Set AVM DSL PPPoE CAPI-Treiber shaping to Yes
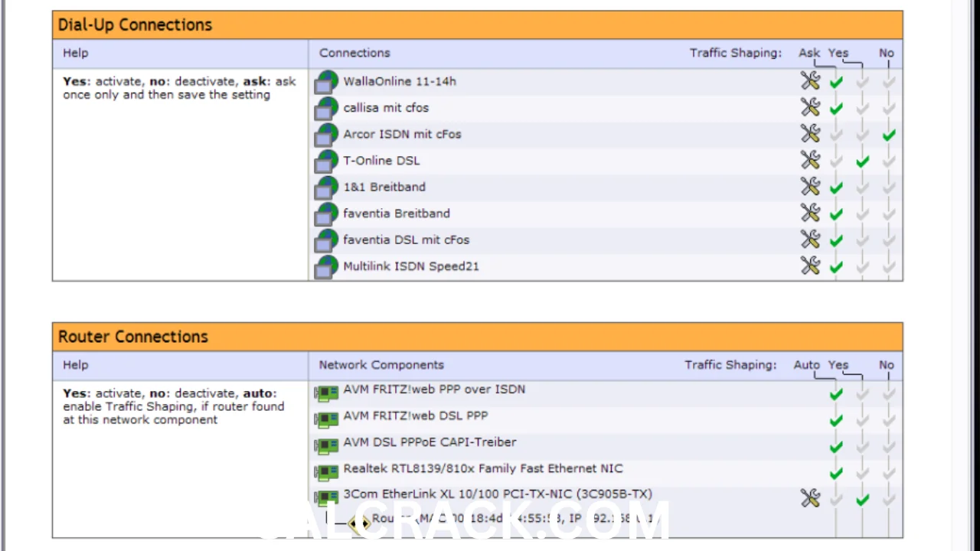The image size is (980, 551). pyautogui.click(x=862, y=446)
